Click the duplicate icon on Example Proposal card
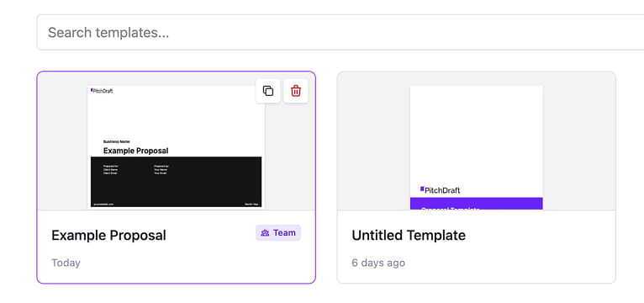Image resolution: width=644 pixels, height=303 pixels. 268,91
